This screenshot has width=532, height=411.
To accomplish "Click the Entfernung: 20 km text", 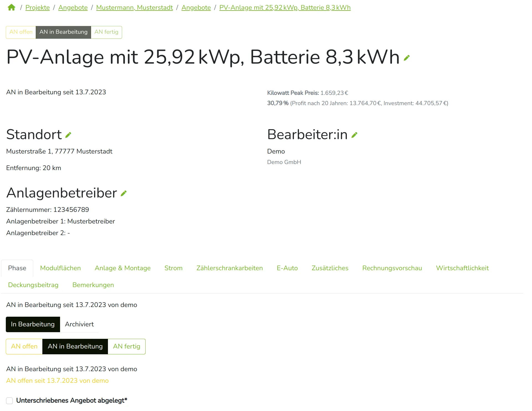I will click(33, 168).
